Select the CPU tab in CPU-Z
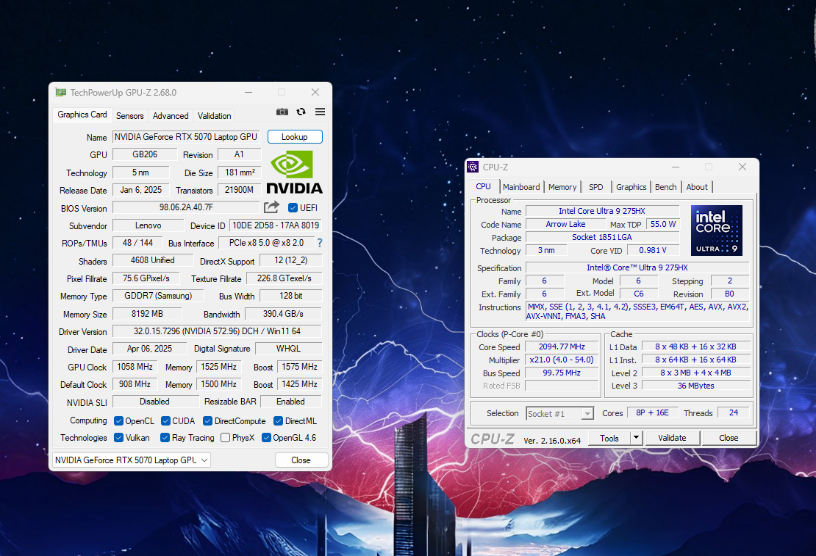The image size is (816, 556). [483, 186]
